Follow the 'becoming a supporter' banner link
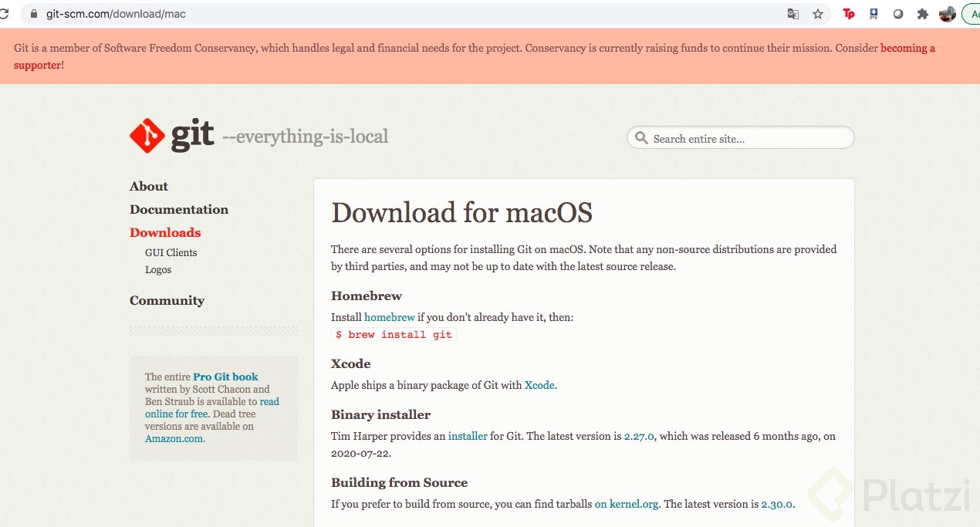This screenshot has height=527, width=980. click(475, 56)
